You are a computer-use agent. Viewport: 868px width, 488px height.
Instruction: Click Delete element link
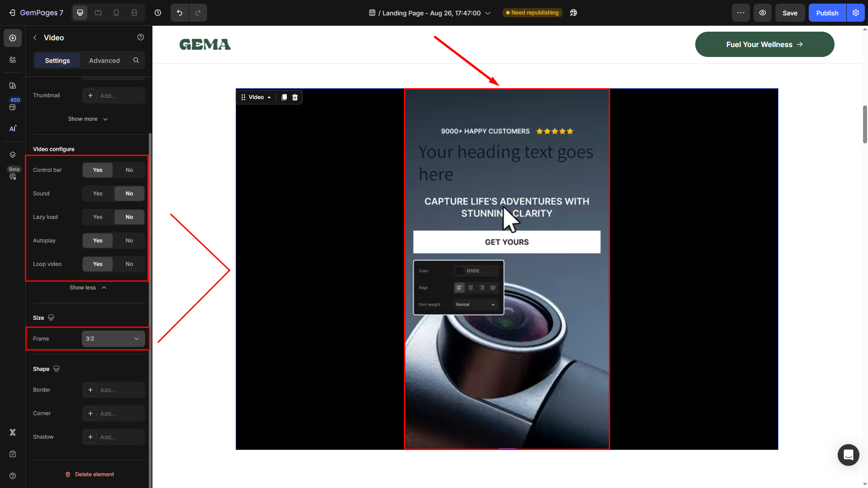click(x=90, y=474)
